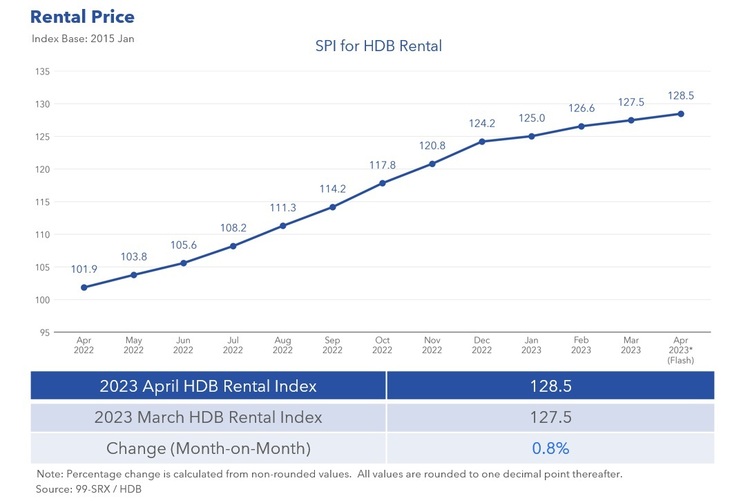Click the x-axis label 'Oct 2022'
This screenshot has width=750, height=503.
382,345
